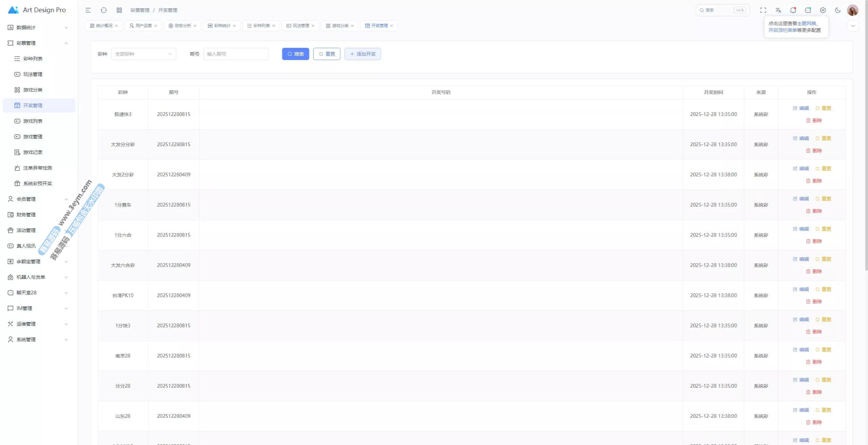Viewport: 868px width, 445px height.
Task: Open the language translation switcher
Action: pyautogui.click(x=778, y=10)
